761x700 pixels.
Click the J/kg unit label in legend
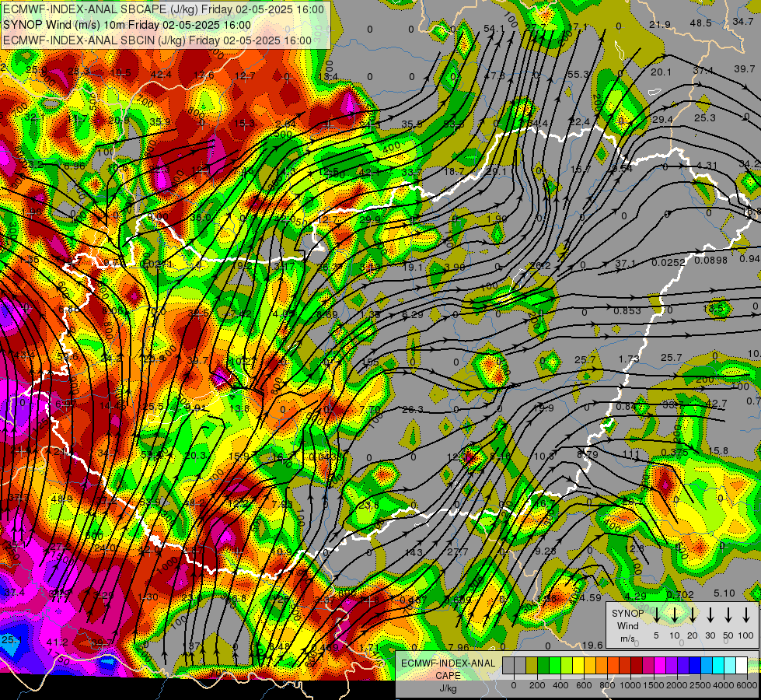(448, 688)
